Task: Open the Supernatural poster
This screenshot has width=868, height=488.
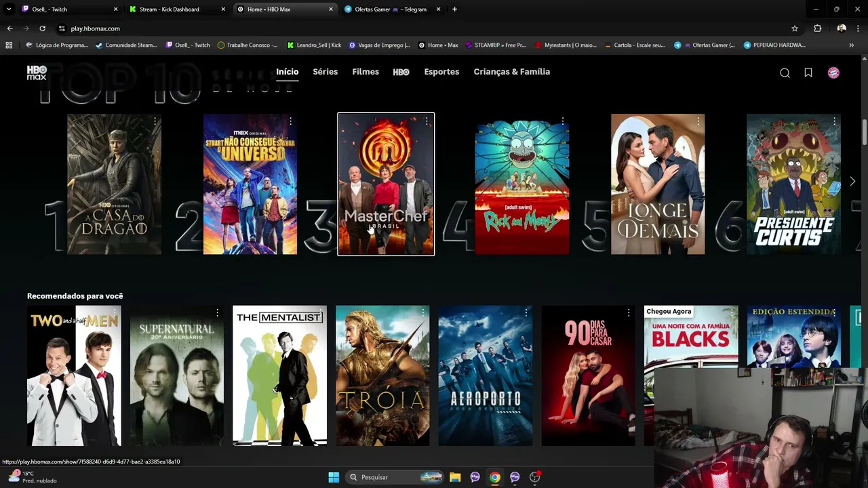Action: click(177, 376)
